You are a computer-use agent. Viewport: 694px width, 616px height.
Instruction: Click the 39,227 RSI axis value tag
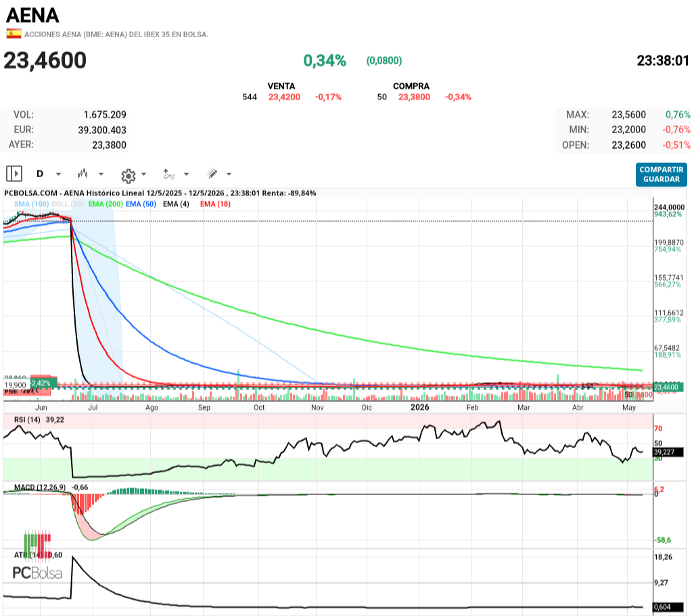(x=668, y=452)
